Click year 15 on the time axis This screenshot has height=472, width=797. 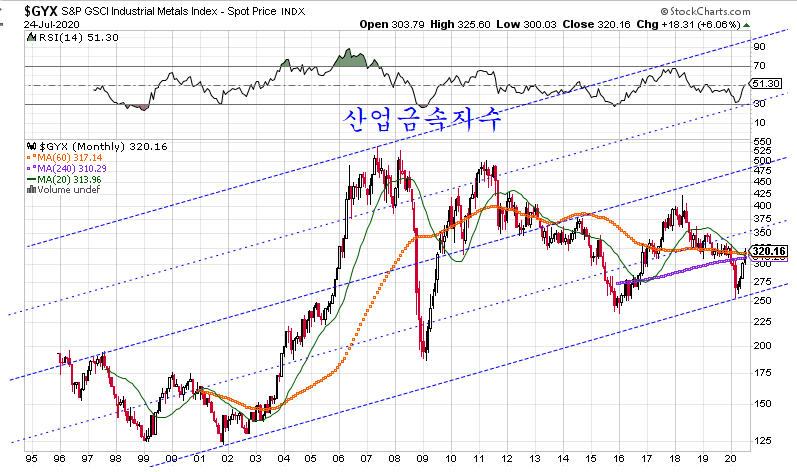tap(591, 459)
